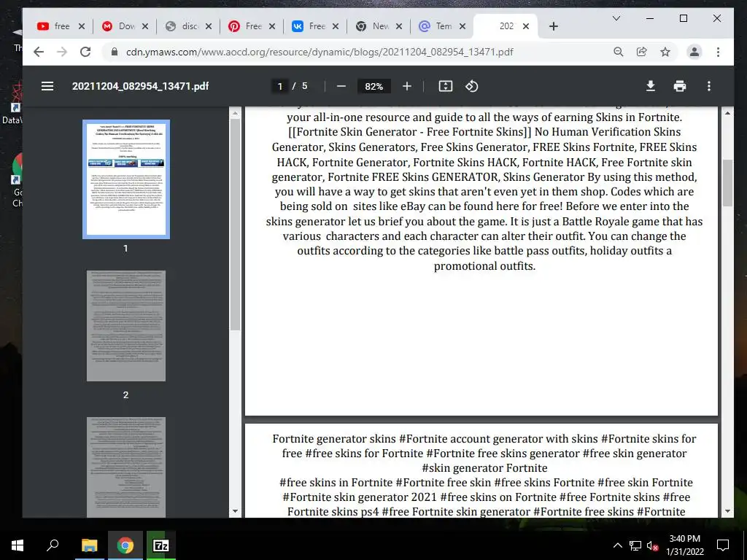
Task: Click thumbnail panel scroll up arrow
Action: click(235, 113)
